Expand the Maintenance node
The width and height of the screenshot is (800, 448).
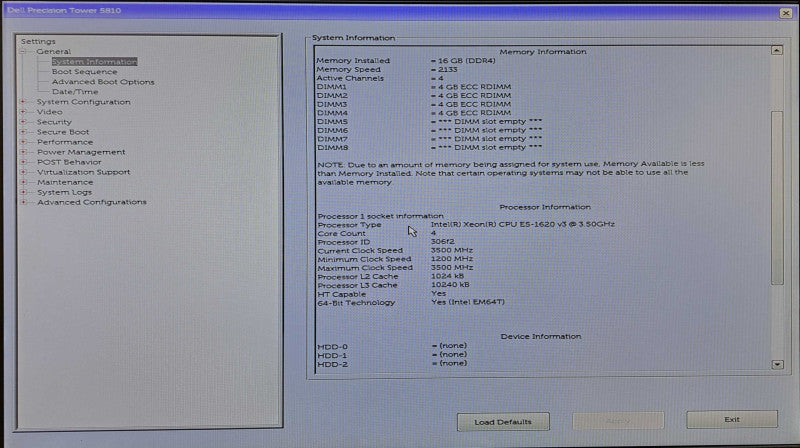pyautogui.click(x=23, y=182)
